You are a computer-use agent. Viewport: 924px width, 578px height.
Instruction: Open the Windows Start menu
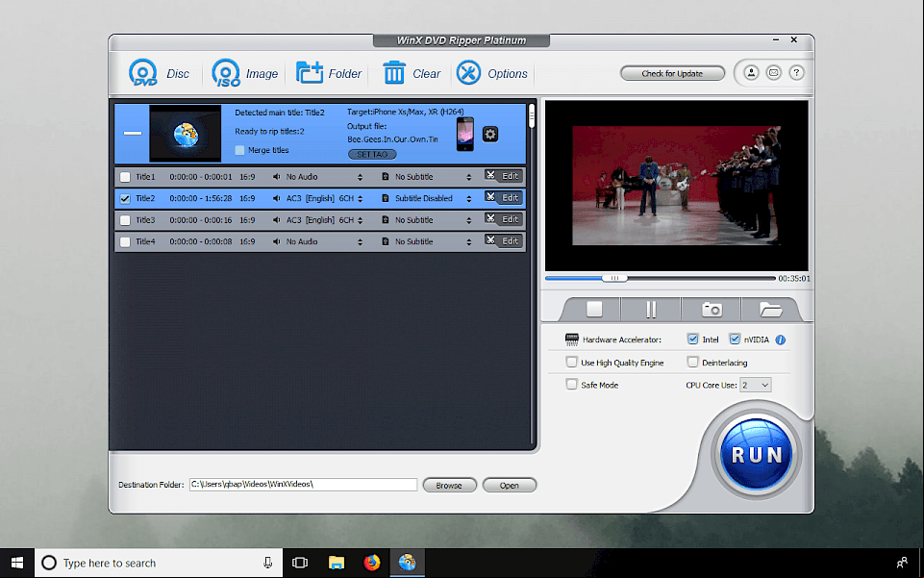[17, 563]
